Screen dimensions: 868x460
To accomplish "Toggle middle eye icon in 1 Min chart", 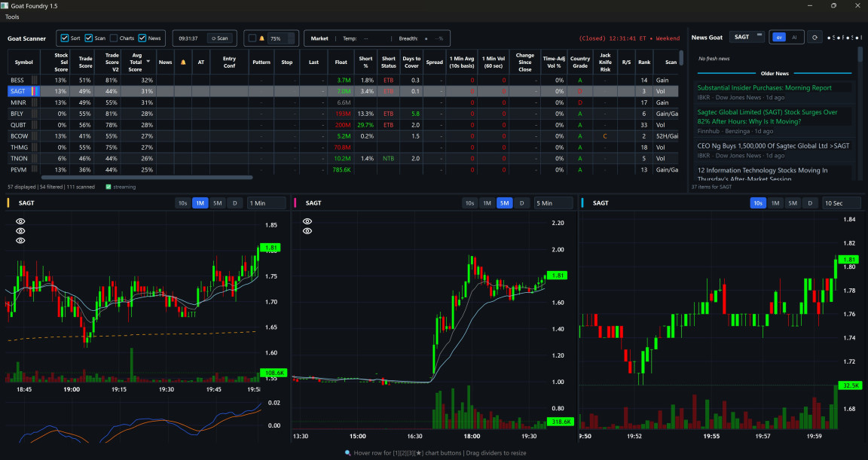I will coord(20,230).
